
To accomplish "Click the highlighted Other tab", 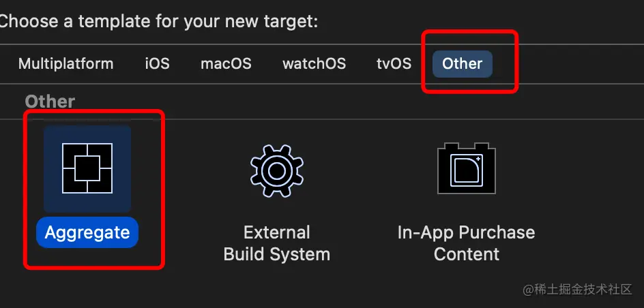I will [463, 64].
